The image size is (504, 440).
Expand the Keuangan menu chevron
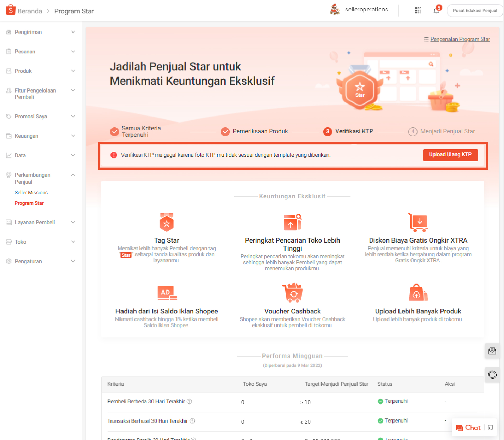coord(73,136)
